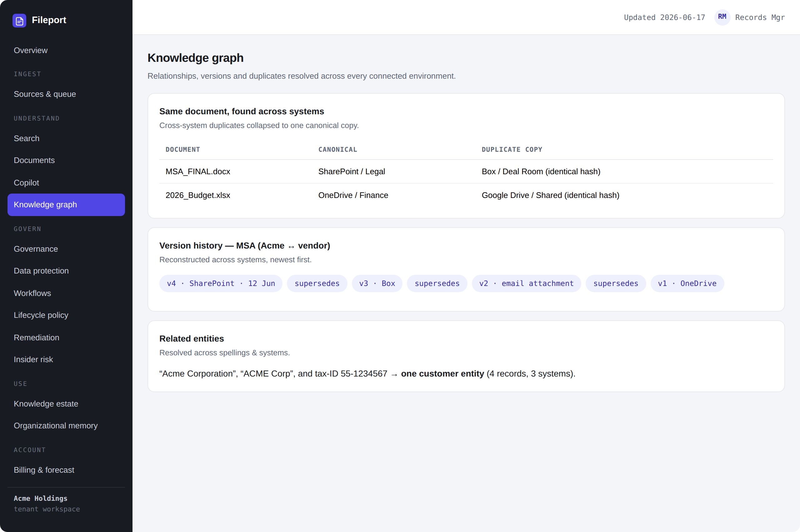Open Lifecycle policy
Viewport: 800px width, 532px height.
(x=66, y=315)
